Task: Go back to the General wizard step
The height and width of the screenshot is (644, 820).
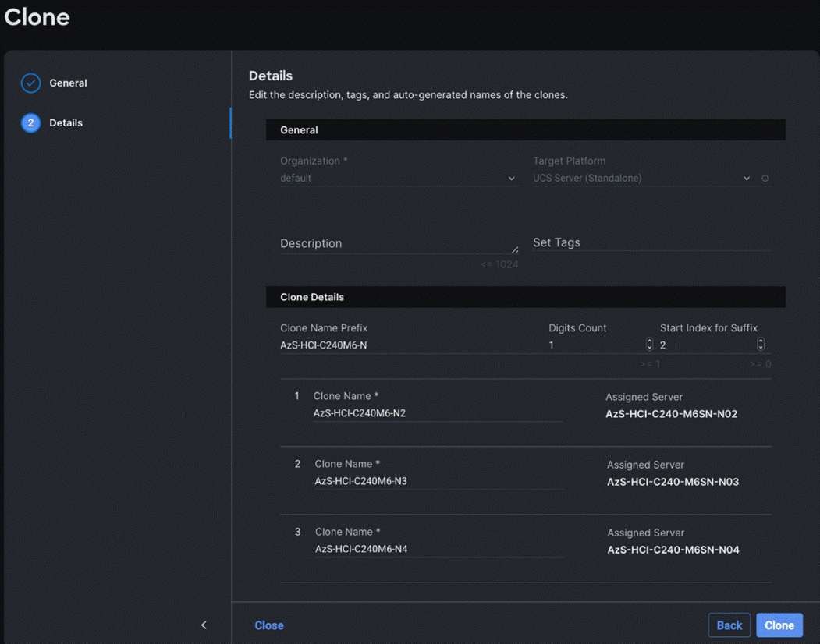Action: point(68,82)
